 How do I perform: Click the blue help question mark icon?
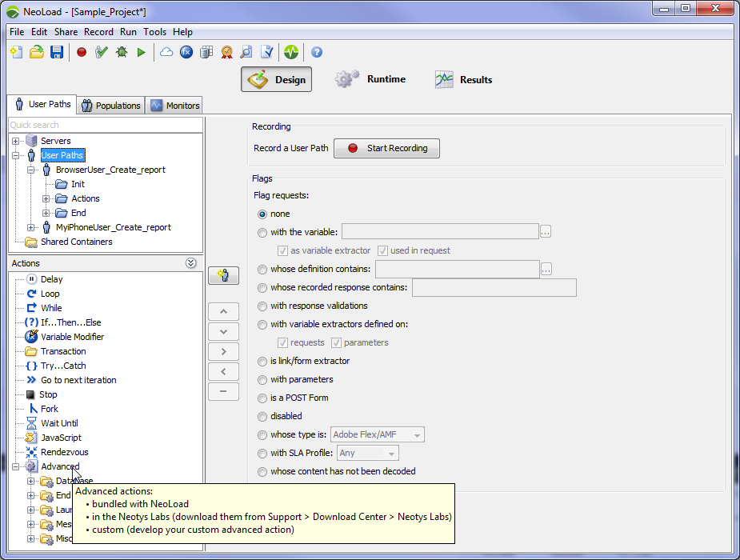pyautogui.click(x=317, y=52)
